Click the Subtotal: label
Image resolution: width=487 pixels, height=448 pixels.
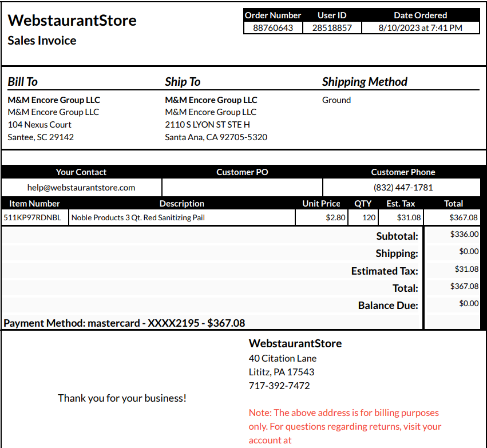pyautogui.click(x=397, y=236)
